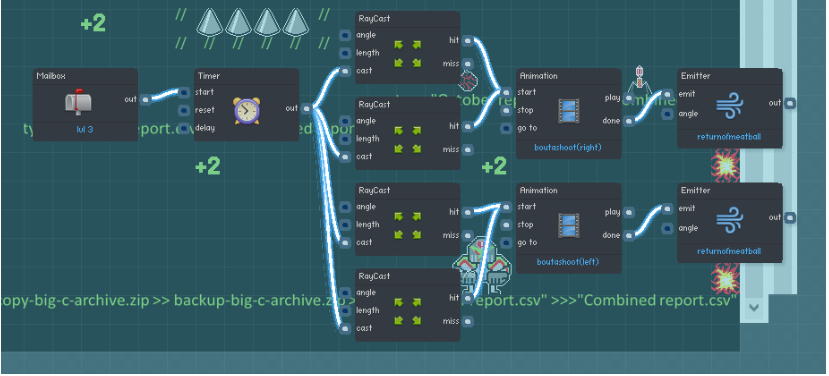Screen dimensions: 829x376
Task: Click the down chevron on the light vertical panel
Action: tap(754, 307)
